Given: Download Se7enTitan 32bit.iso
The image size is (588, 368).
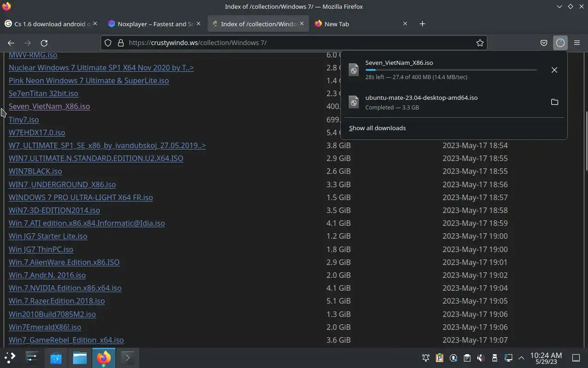Looking at the screenshot, I should [x=43, y=93].
